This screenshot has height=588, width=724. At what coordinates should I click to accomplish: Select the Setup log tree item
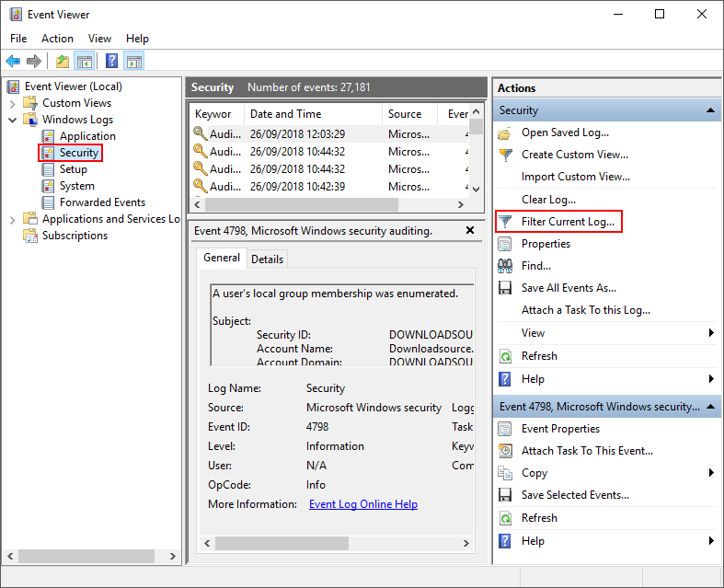73,169
